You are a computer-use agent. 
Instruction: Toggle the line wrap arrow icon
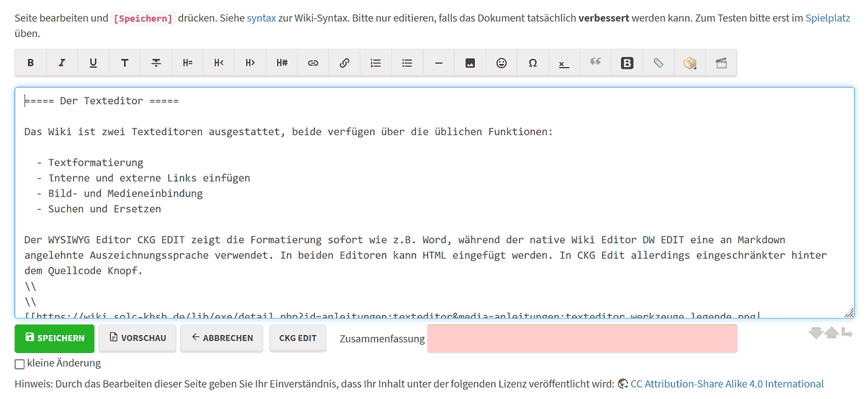(x=847, y=333)
